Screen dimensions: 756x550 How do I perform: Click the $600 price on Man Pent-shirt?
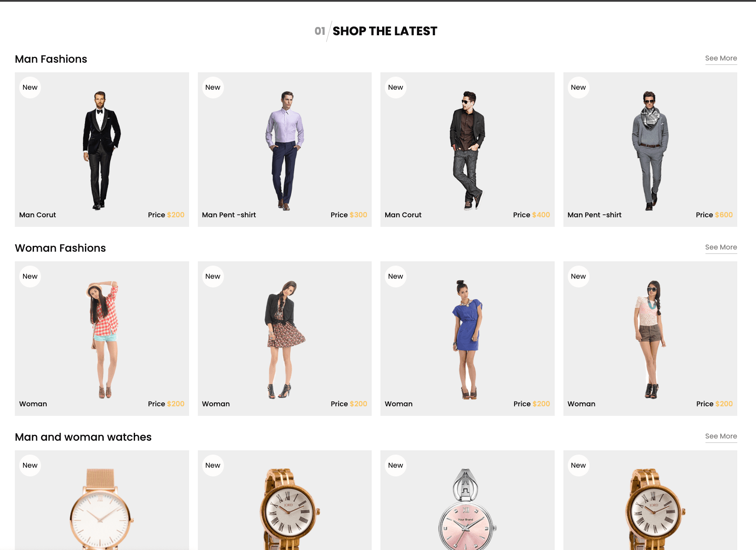pyautogui.click(x=724, y=215)
